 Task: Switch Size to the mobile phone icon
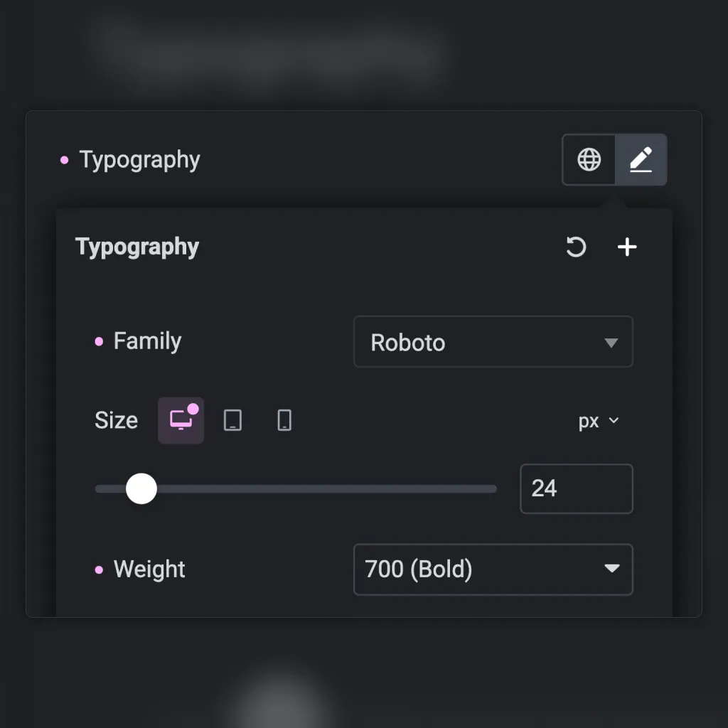click(x=284, y=421)
